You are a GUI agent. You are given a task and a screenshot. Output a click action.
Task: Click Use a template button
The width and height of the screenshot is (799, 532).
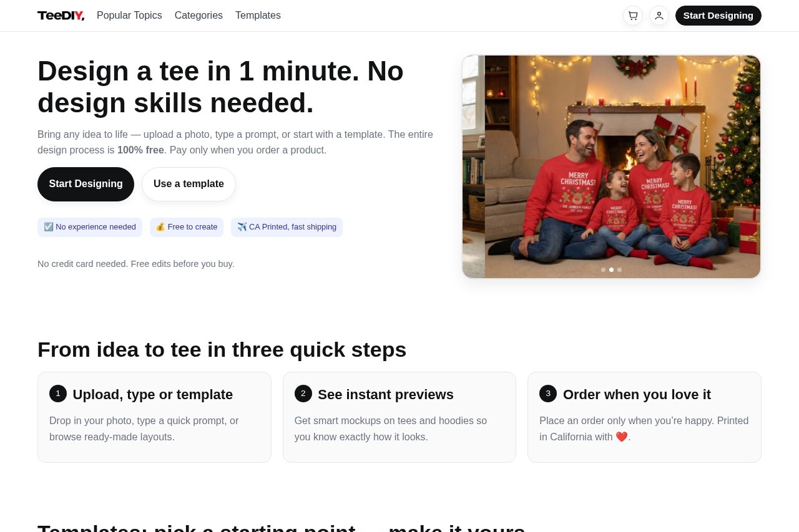(189, 184)
